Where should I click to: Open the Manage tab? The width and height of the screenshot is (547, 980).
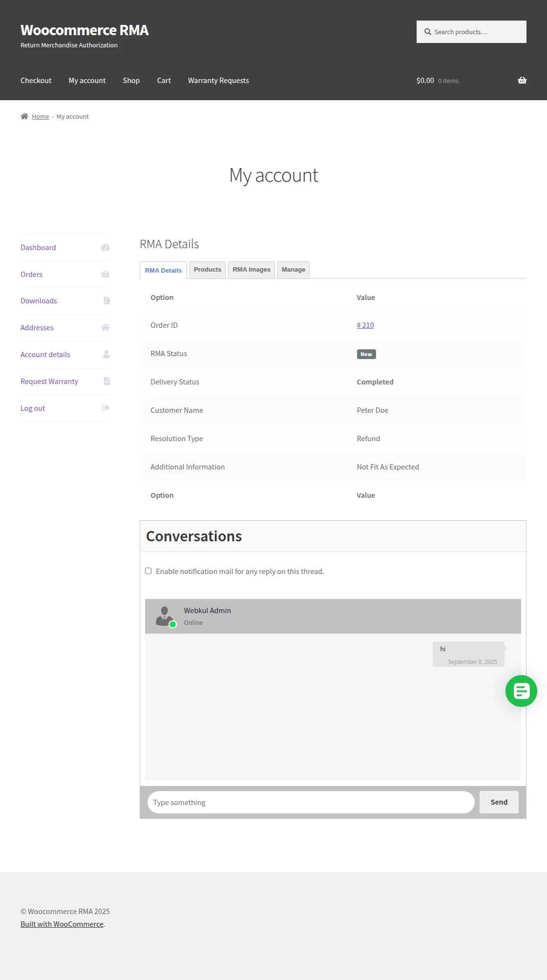[x=294, y=270]
